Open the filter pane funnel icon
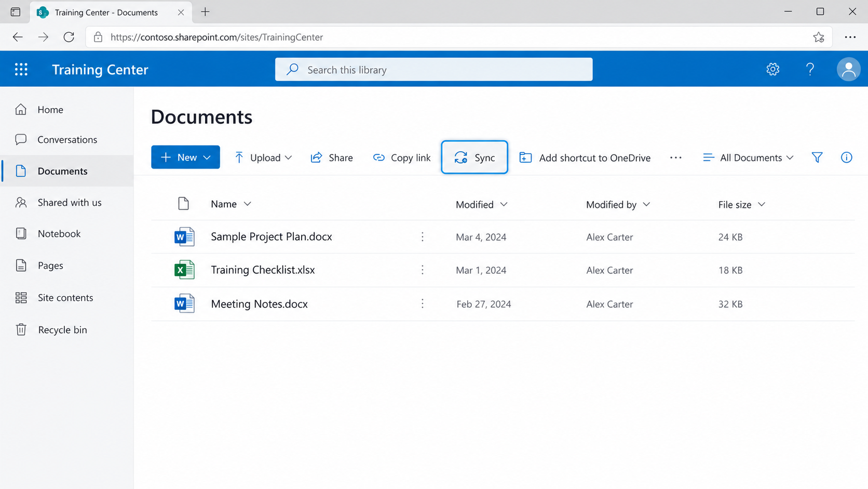The width and height of the screenshot is (868, 489). click(x=817, y=157)
